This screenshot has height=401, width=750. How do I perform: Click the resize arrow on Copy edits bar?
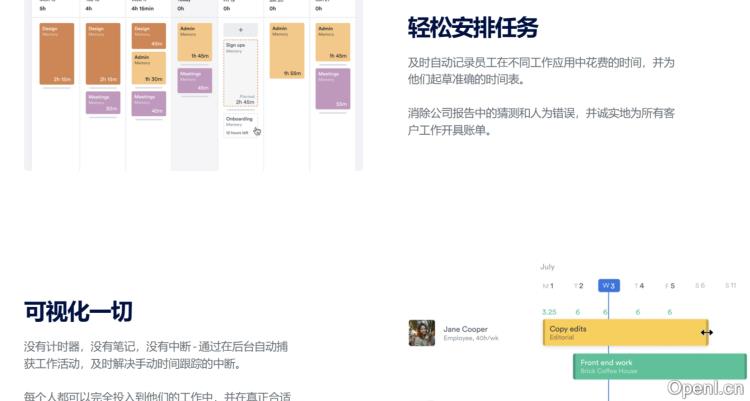tap(706, 333)
